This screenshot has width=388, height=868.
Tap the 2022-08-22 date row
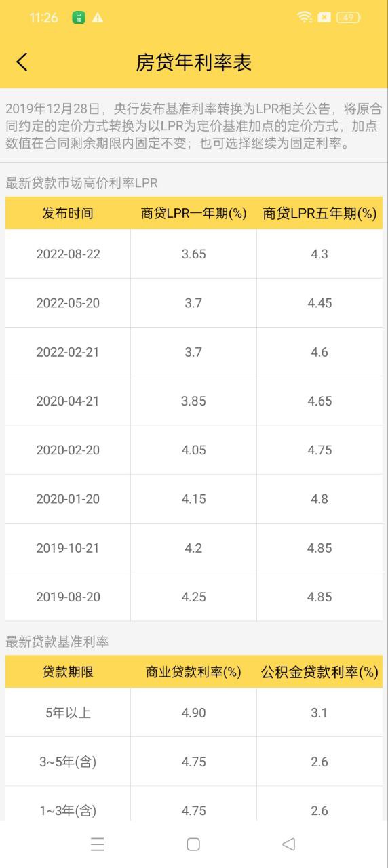tap(194, 254)
